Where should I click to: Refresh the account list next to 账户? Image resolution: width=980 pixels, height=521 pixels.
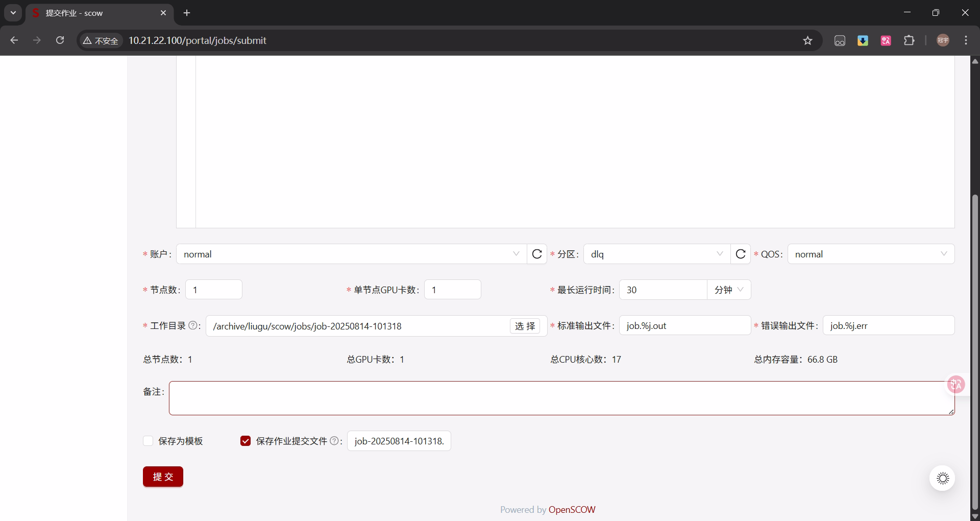click(536, 254)
